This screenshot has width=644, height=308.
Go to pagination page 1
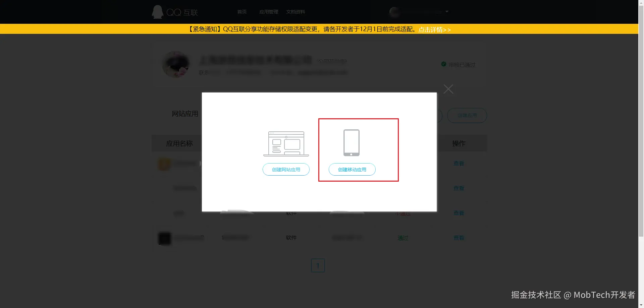point(318,265)
